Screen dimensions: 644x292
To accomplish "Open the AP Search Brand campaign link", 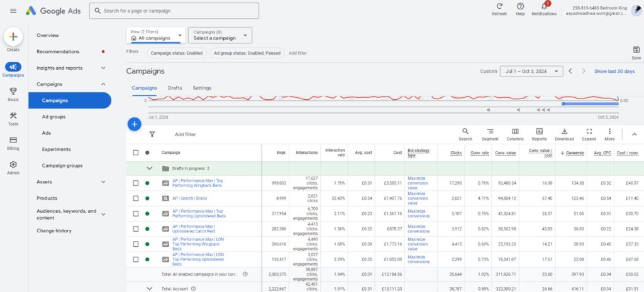I will (189, 198).
